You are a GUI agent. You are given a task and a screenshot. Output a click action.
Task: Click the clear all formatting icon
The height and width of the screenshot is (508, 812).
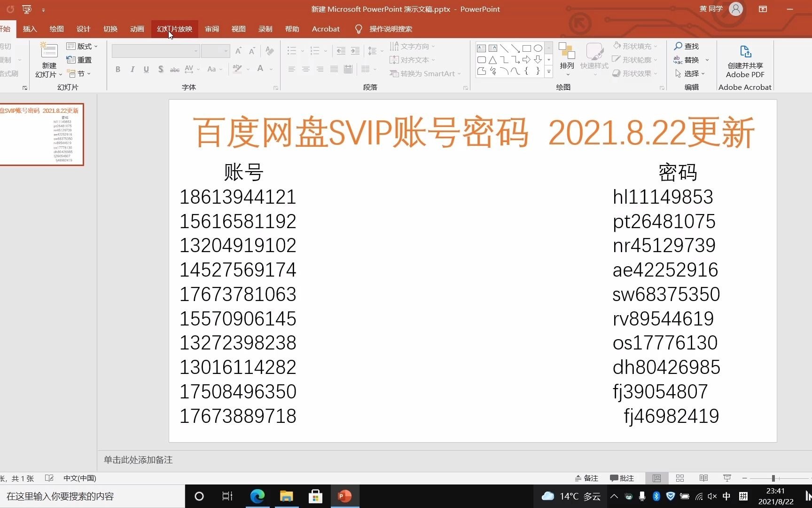tap(270, 51)
